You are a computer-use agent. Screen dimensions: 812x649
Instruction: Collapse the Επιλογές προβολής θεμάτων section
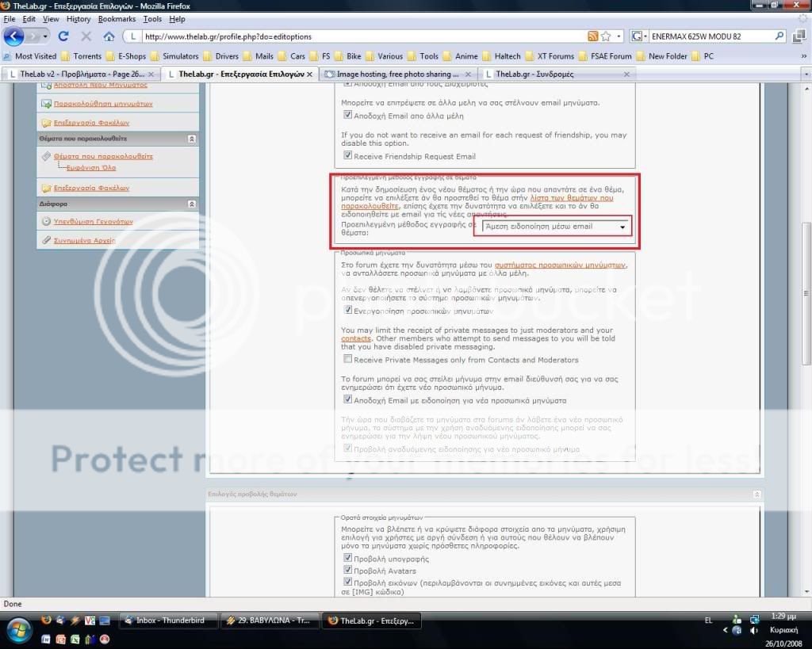[757, 494]
